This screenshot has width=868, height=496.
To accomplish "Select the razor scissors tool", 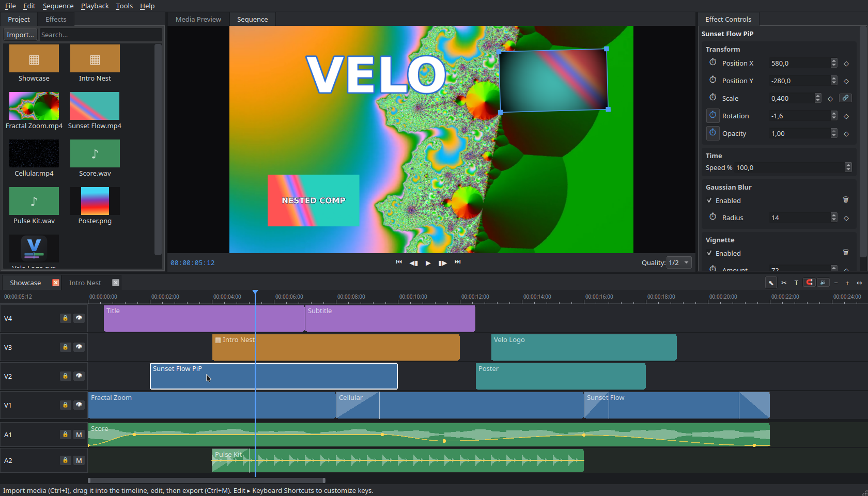I will click(x=784, y=283).
